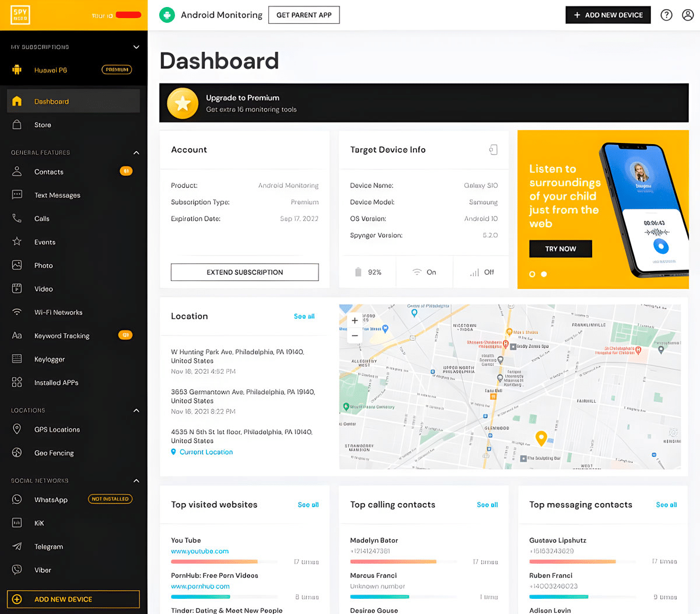Viewport: 700px width, 614px height.
Task: Click the PREMIUM badge next to Huawei P6
Action: (x=117, y=69)
